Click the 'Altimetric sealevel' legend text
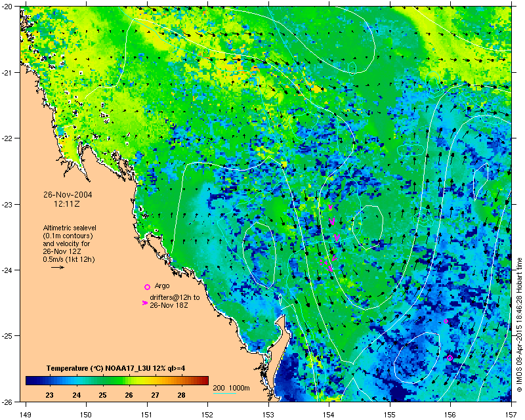 pos(70,228)
